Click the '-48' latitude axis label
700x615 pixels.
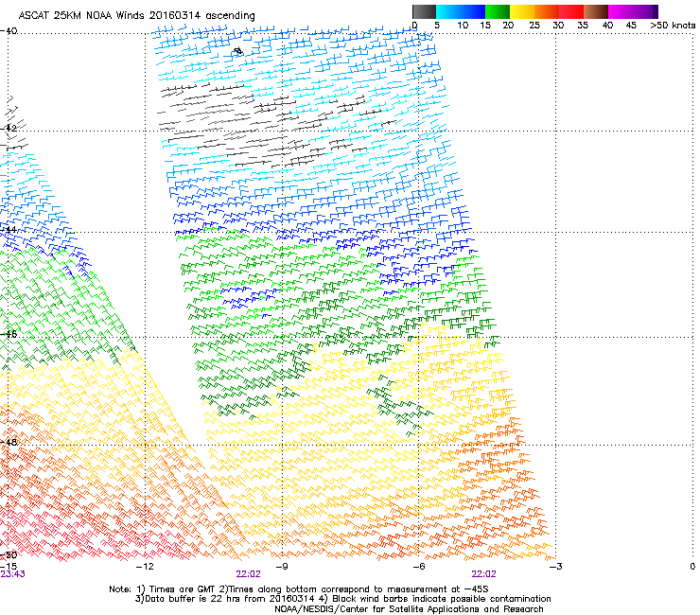[9, 442]
